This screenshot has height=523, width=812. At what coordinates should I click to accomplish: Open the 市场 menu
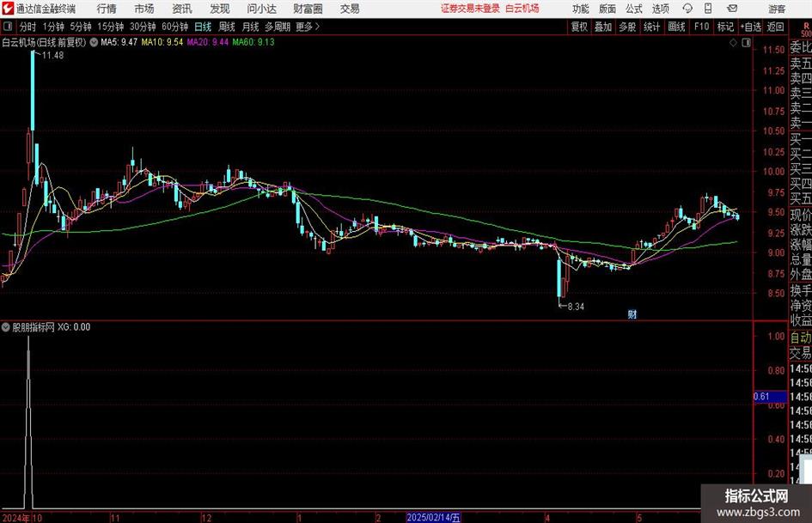(x=144, y=9)
